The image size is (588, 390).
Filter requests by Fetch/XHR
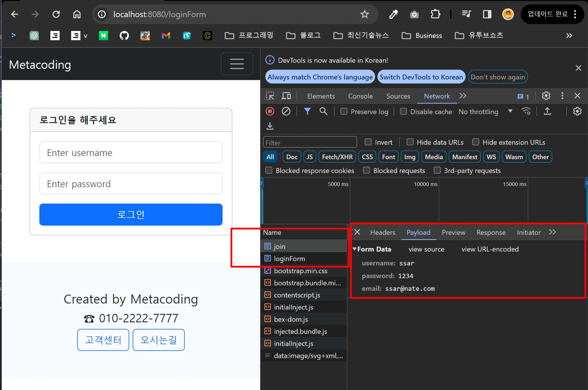coord(337,157)
